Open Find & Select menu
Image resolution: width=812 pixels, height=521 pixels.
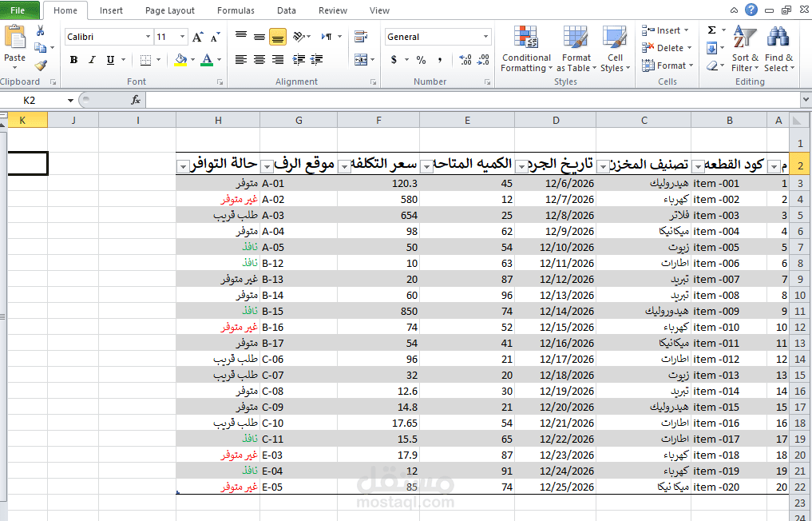coord(778,49)
